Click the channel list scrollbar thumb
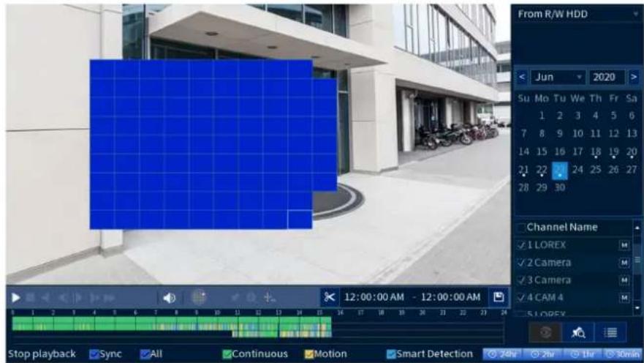This screenshot has height=363, width=644. (637, 261)
